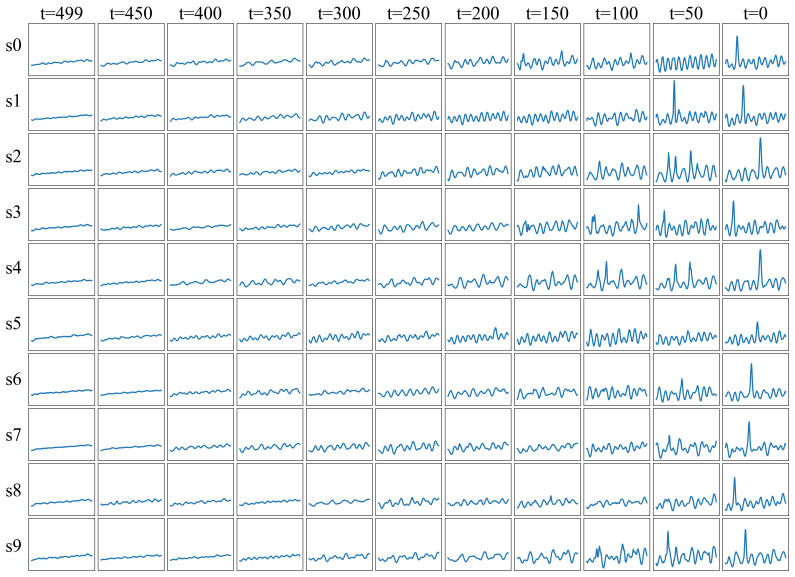Select the s1 plot at t=50
The image size is (795, 577).
coord(686,104)
